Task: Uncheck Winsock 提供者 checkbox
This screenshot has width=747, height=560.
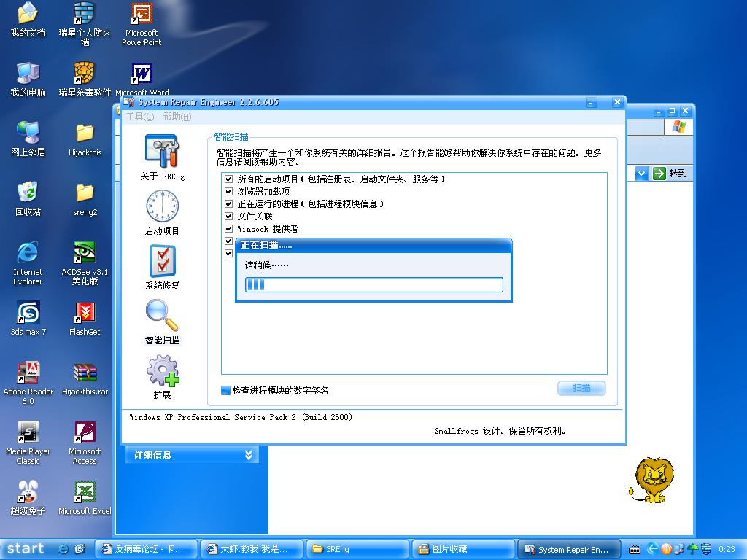Action: pos(228,228)
